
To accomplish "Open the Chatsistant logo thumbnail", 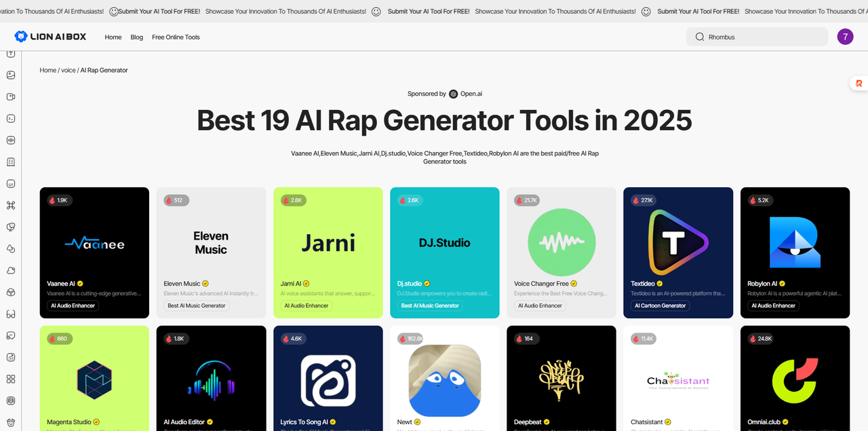I will pos(678,380).
